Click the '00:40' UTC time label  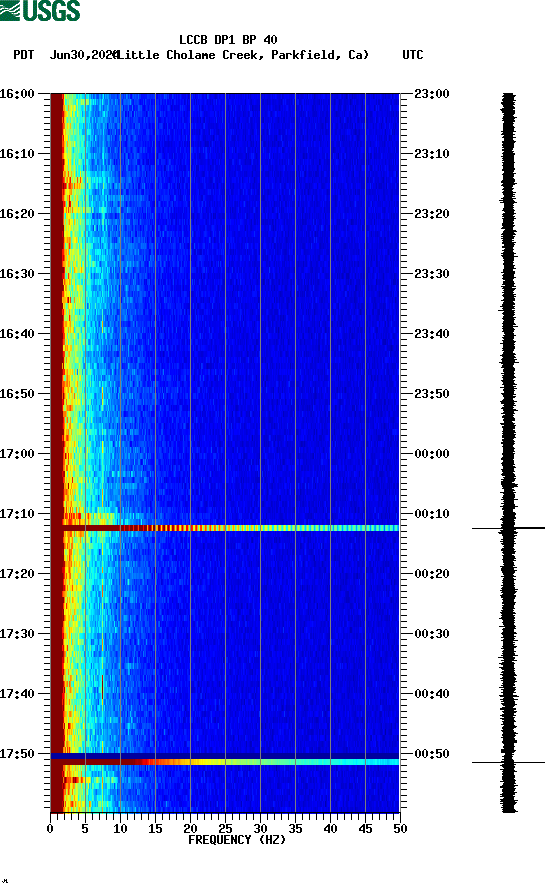point(432,693)
